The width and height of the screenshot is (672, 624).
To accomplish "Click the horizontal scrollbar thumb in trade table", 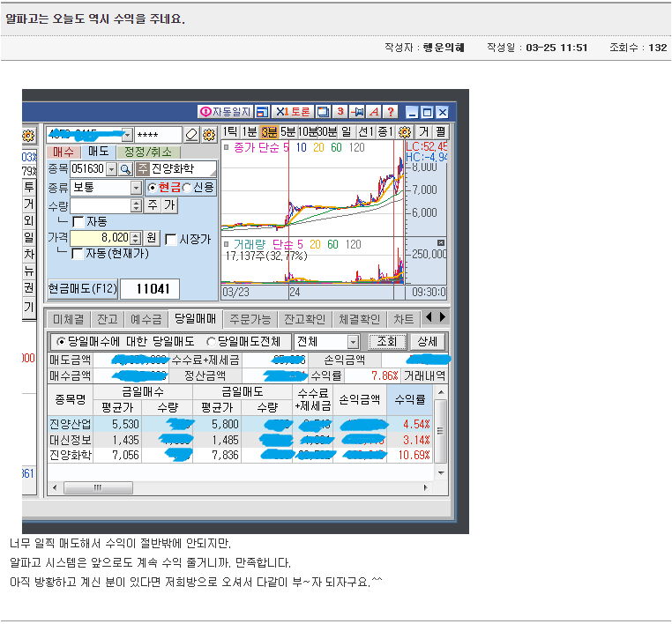I will [x=98, y=487].
